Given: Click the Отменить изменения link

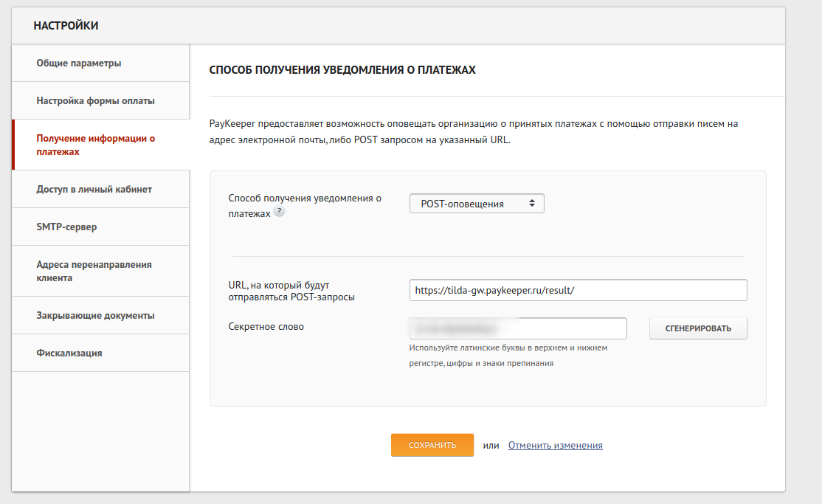Looking at the screenshot, I should point(555,446).
